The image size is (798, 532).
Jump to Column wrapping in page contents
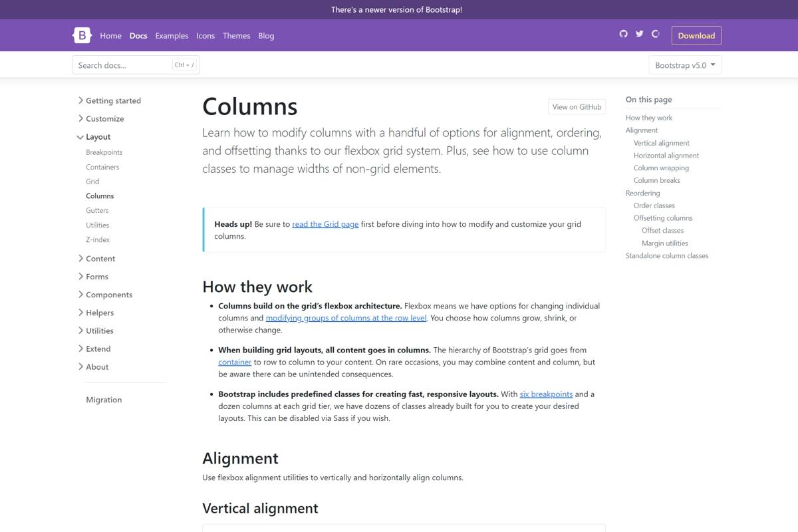click(x=661, y=168)
